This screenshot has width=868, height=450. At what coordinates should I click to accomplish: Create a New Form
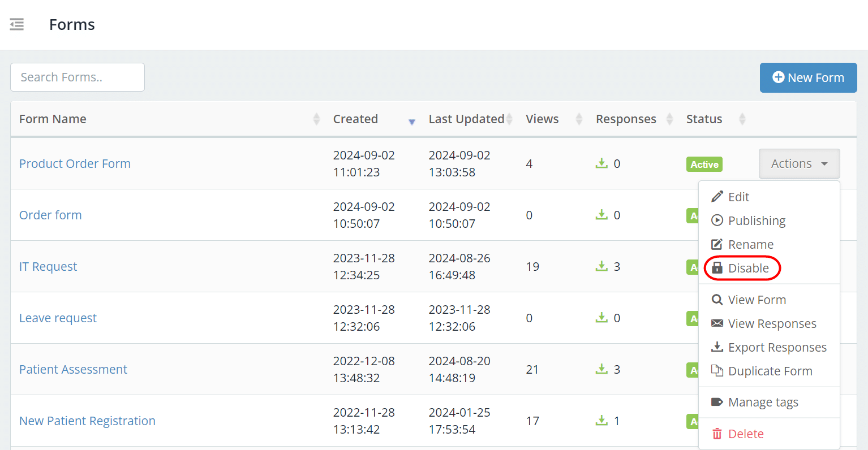[x=808, y=77]
